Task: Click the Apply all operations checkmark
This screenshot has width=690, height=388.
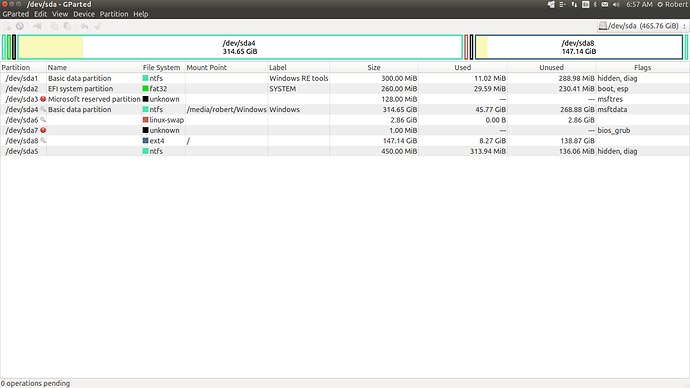Action: pyautogui.click(x=98, y=26)
